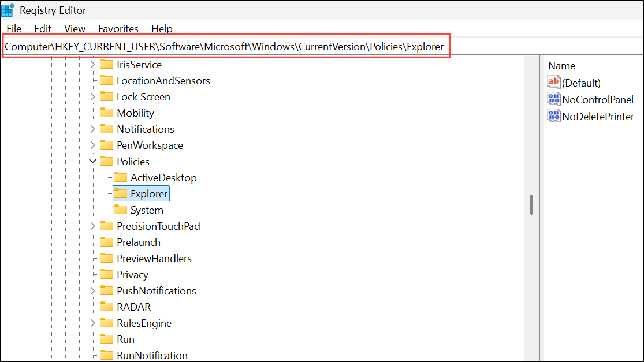Select the PreviewHandlers key label
This screenshot has height=362, width=644.
tap(154, 259)
